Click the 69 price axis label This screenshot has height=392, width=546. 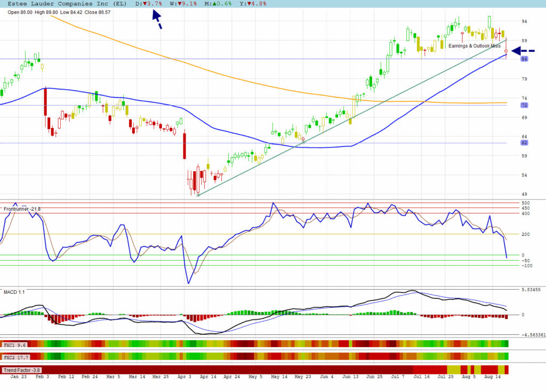click(524, 118)
